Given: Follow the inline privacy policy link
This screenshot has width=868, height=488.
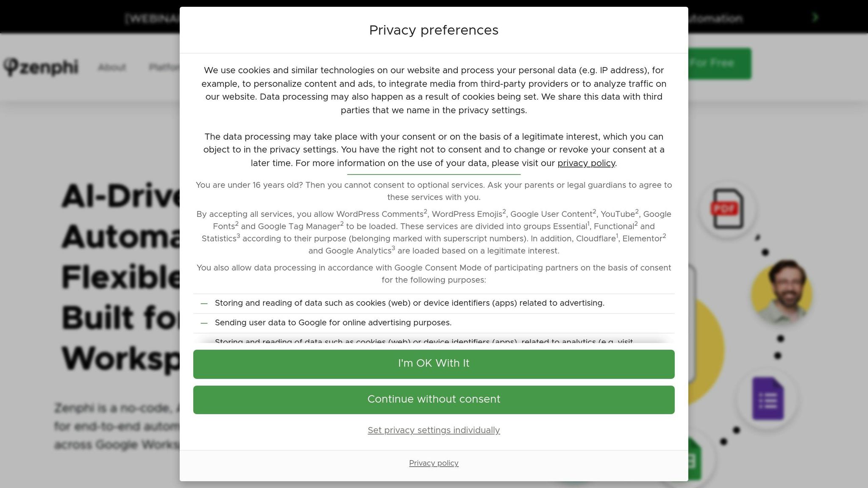Looking at the screenshot, I should point(586,163).
